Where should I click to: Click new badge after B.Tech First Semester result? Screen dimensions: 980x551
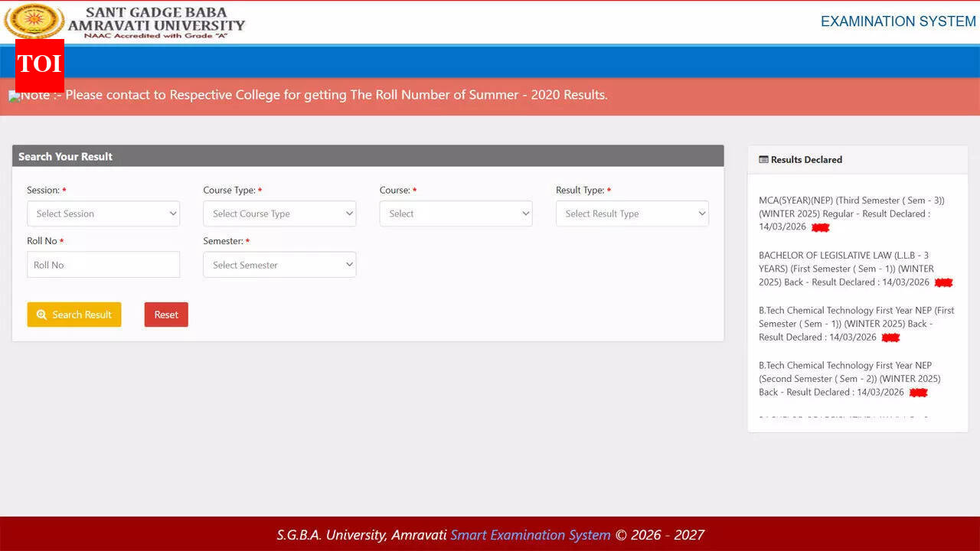coord(890,337)
